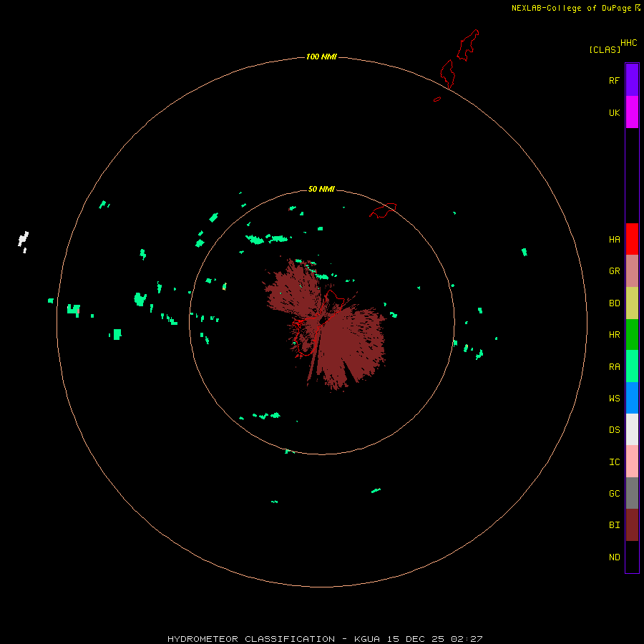The image size is (644, 644).
Task: Click the RF legend label
Action: coord(614,80)
